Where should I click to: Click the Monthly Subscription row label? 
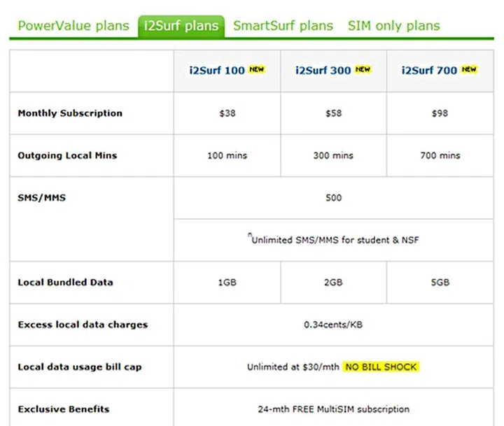point(70,113)
